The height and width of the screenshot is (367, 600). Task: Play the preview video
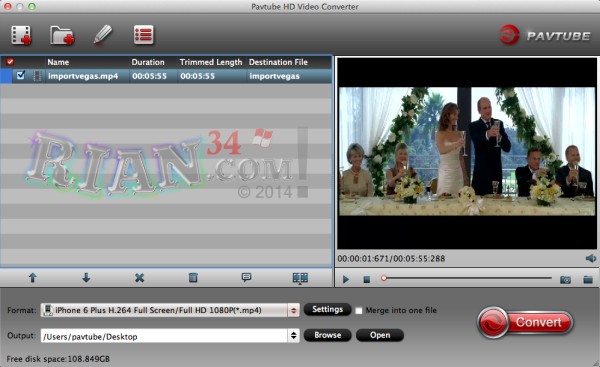[x=346, y=279]
